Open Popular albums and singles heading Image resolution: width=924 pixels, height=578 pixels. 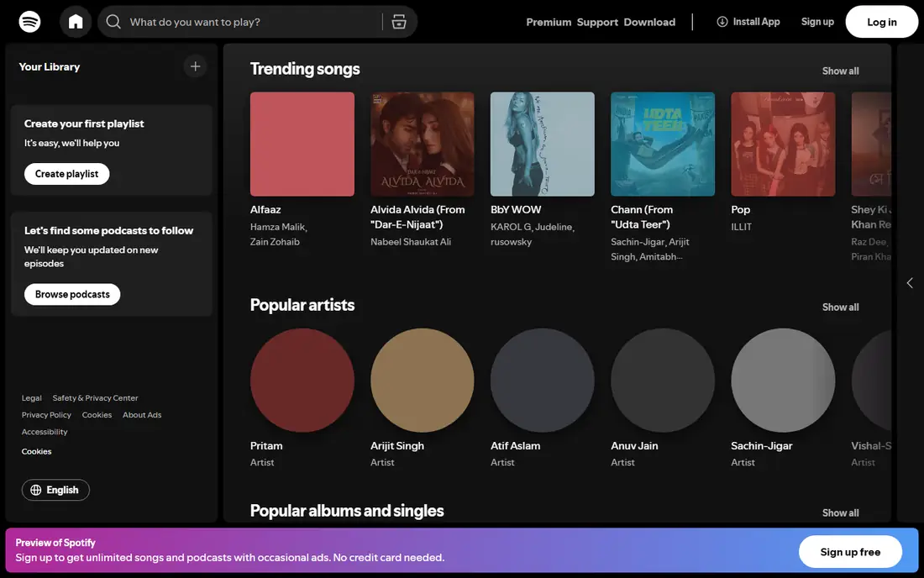tap(346, 510)
